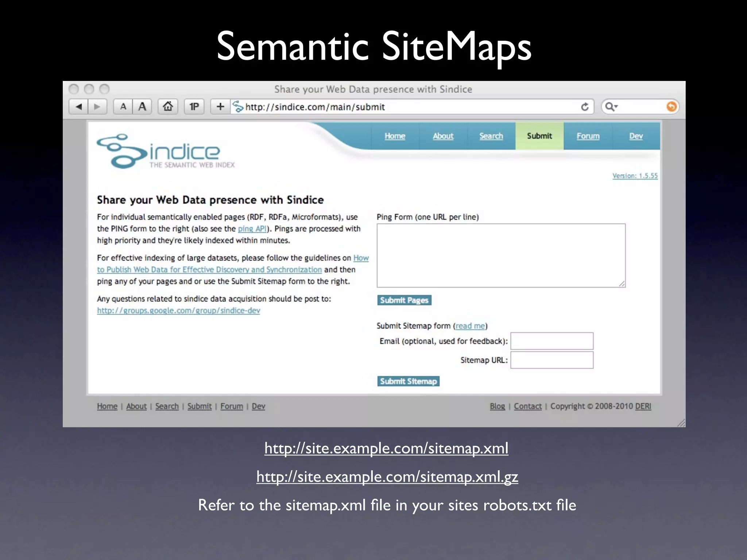Open the search magnifier dropdown
The height and width of the screenshot is (560, 747).
click(x=611, y=107)
